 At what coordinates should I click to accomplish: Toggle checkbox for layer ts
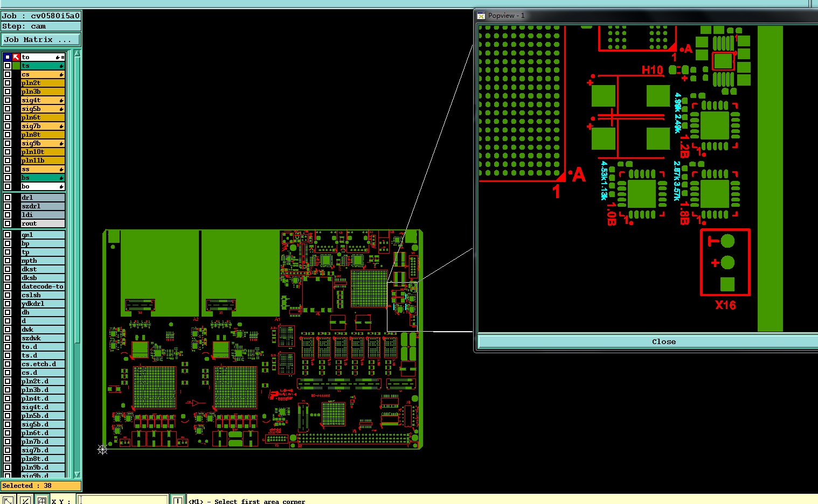[8, 66]
